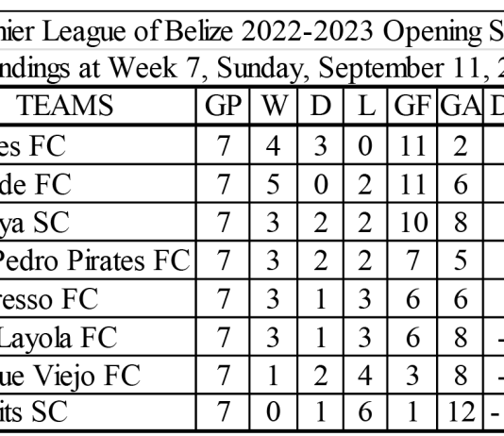504x436 pixels.
Task: Click the D column header
Action: click(321, 106)
